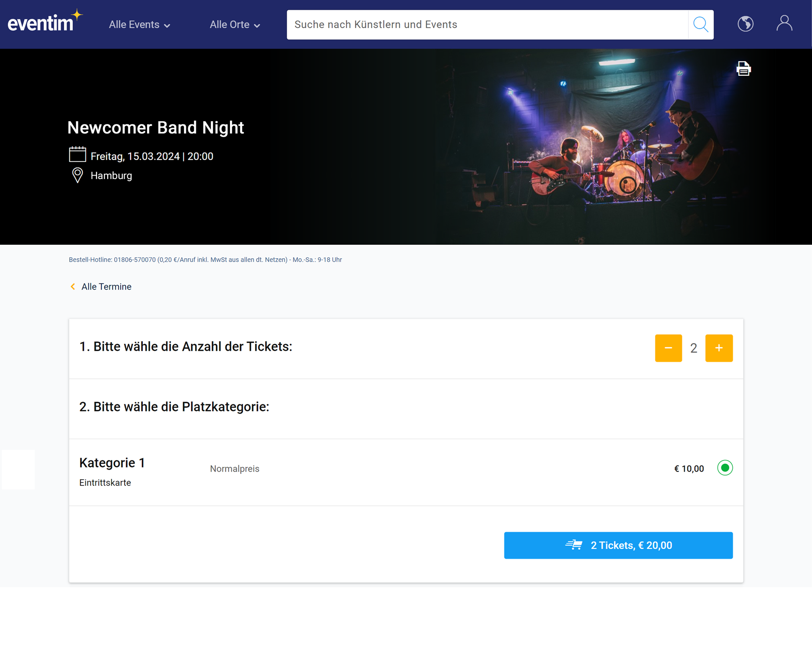Viewport: 812px width, 672px height.
Task: Click the ticket quantity number 2
Action: tap(694, 348)
